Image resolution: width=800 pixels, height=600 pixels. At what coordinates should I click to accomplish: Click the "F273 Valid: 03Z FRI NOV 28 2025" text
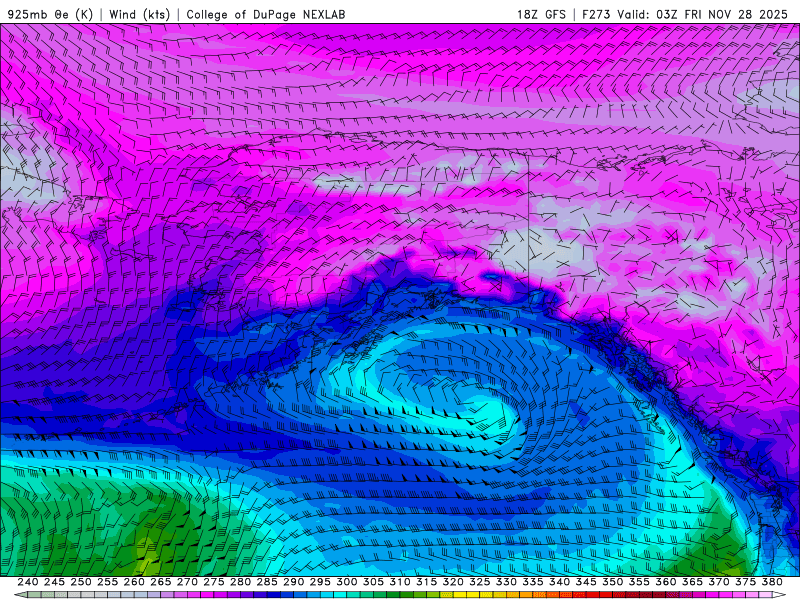tap(685, 14)
